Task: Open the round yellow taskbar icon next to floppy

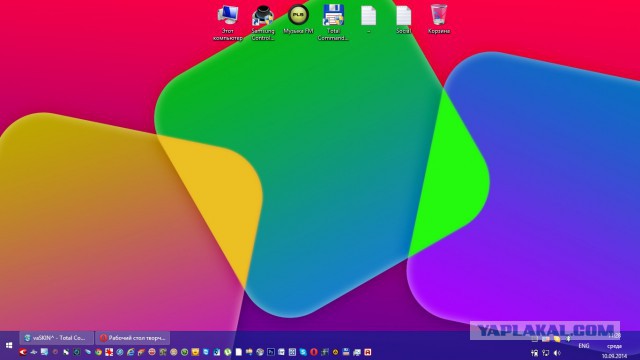Action: 335,352
